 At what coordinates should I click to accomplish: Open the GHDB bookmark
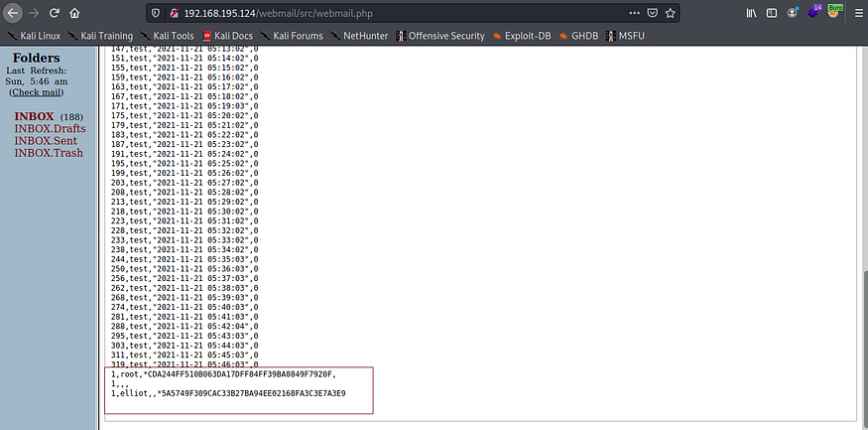pos(578,36)
